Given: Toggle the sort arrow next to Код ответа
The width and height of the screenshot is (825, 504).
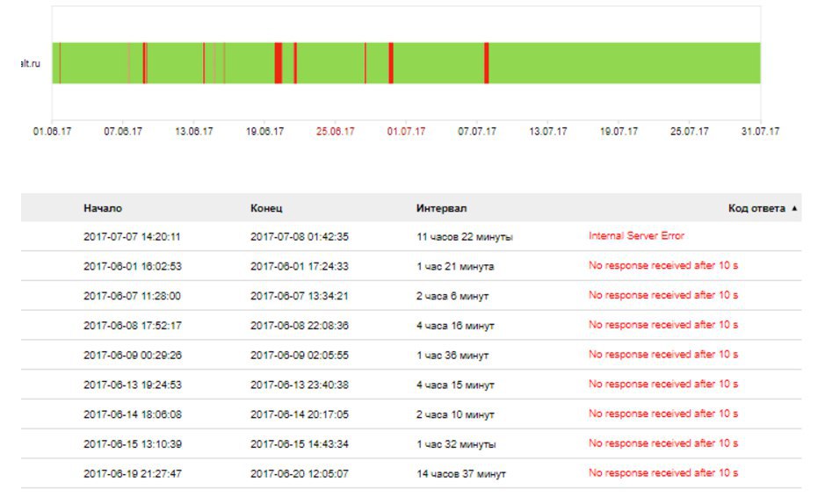Looking at the screenshot, I should (x=794, y=208).
